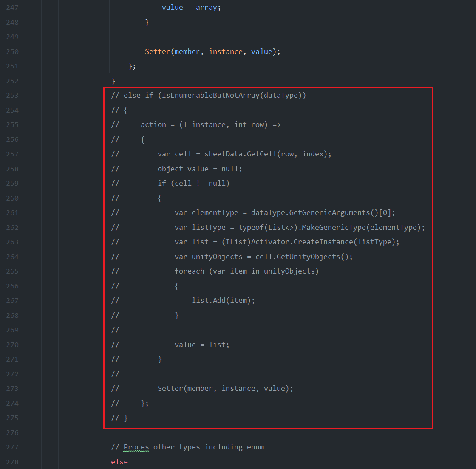Click 'IsEnumerableButNotArray(dataType)' in the comment

click(232, 96)
